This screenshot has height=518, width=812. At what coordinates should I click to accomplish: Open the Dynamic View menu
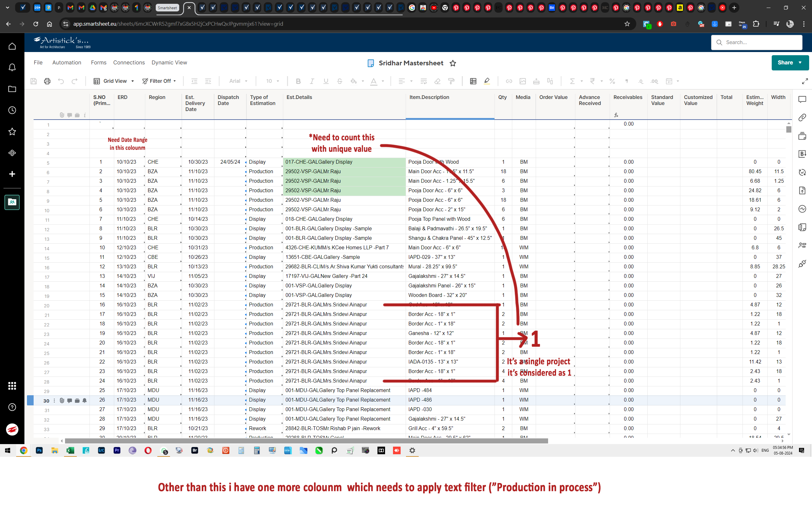169,62
